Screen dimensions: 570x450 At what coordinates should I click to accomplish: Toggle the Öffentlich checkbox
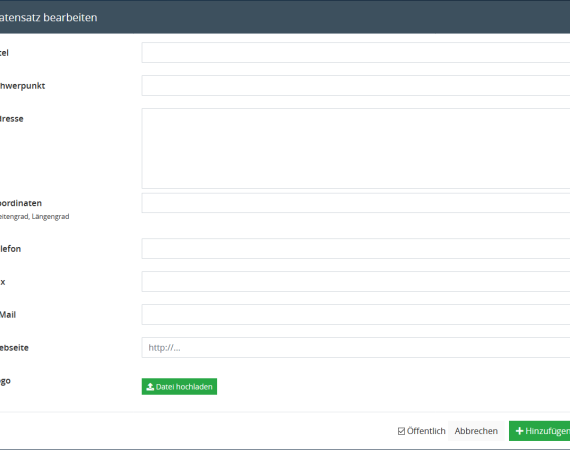coord(401,431)
